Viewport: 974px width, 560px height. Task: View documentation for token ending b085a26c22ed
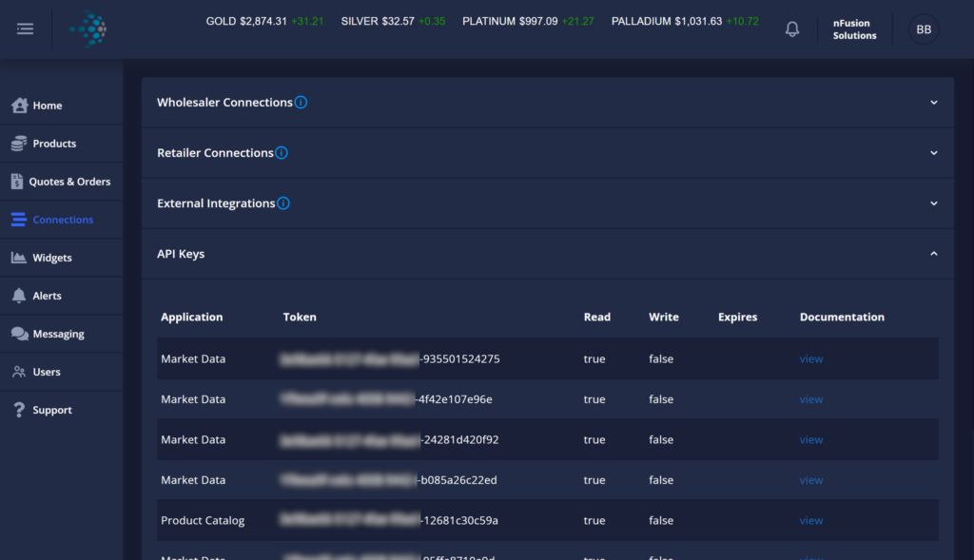click(x=810, y=480)
